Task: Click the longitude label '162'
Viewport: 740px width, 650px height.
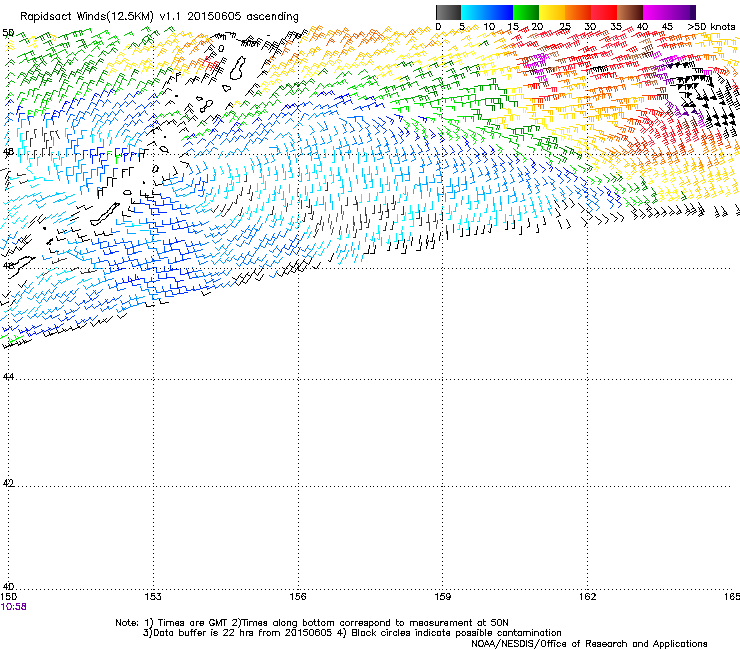Action: tap(587, 597)
